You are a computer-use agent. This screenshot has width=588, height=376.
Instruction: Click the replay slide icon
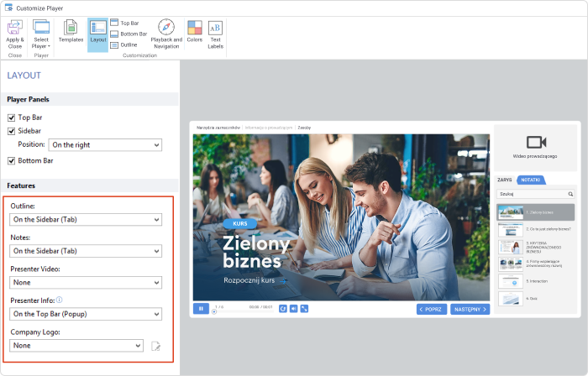coord(283,309)
